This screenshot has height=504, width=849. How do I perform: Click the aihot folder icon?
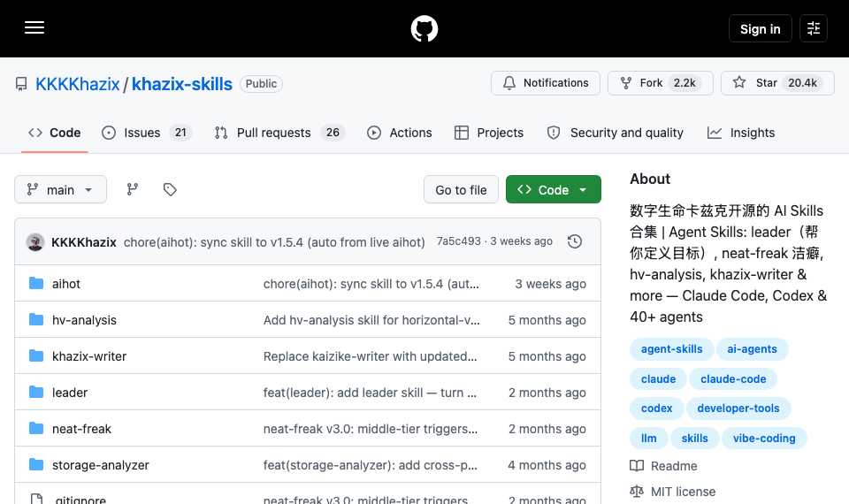(x=36, y=283)
